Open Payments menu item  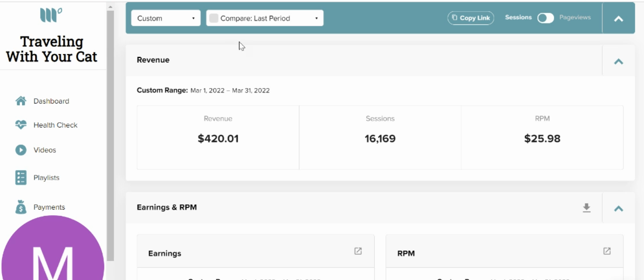click(49, 207)
